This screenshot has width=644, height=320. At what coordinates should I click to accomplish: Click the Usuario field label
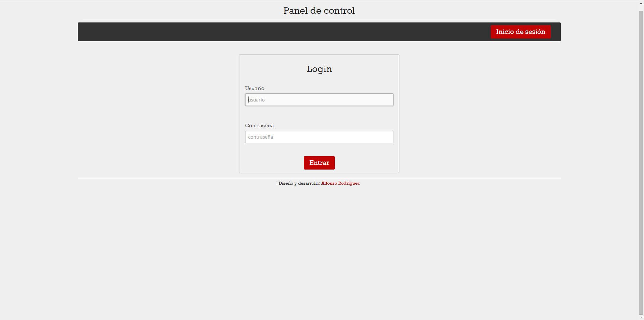[x=255, y=88]
